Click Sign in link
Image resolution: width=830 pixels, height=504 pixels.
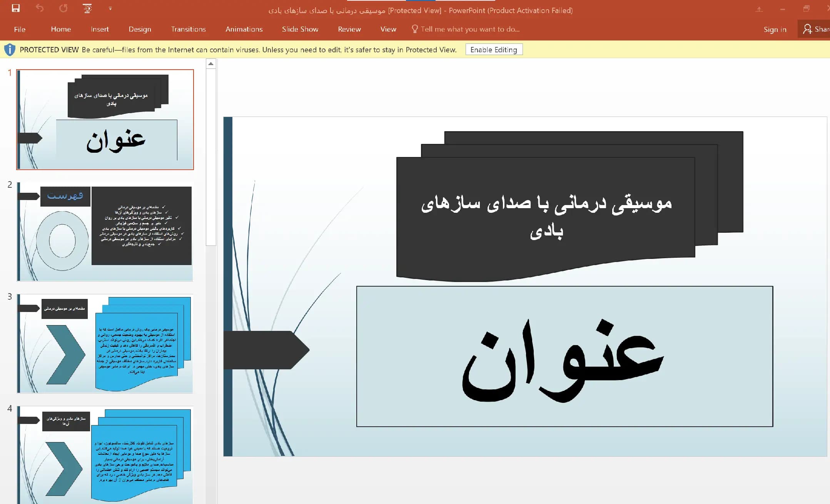[775, 29]
